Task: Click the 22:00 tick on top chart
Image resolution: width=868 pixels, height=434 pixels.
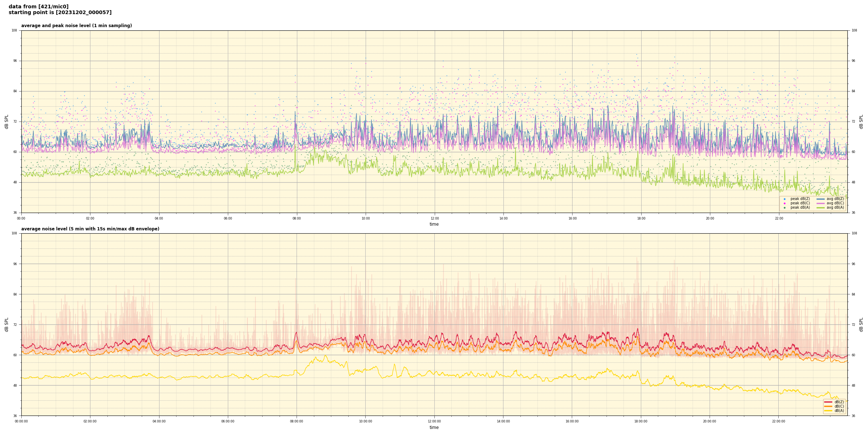Action: [x=779, y=218]
